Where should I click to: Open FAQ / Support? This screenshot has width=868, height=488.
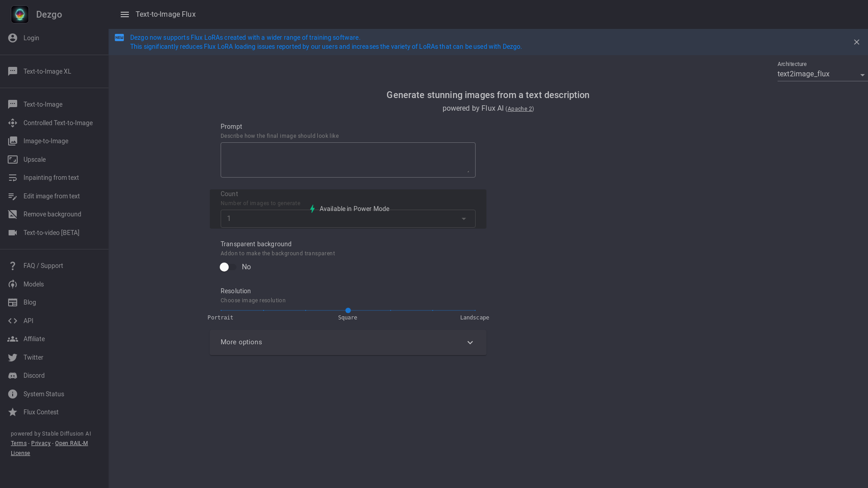click(43, 266)
